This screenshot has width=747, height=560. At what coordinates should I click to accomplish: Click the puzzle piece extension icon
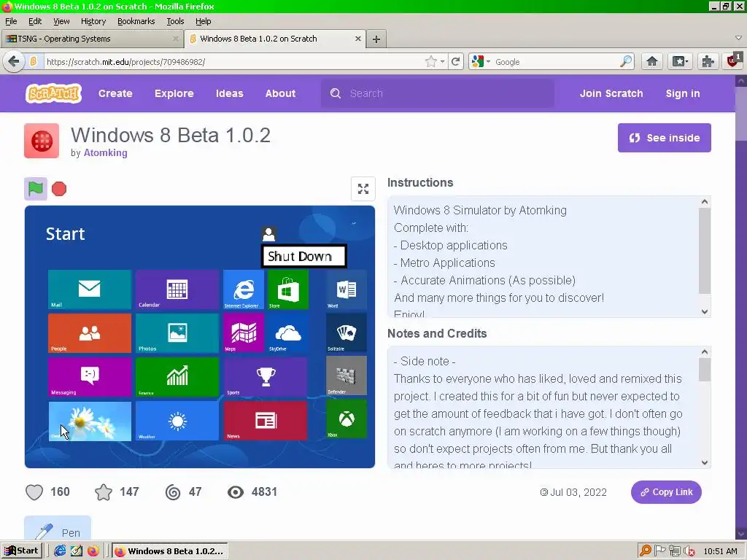click(x=708, y=61)
